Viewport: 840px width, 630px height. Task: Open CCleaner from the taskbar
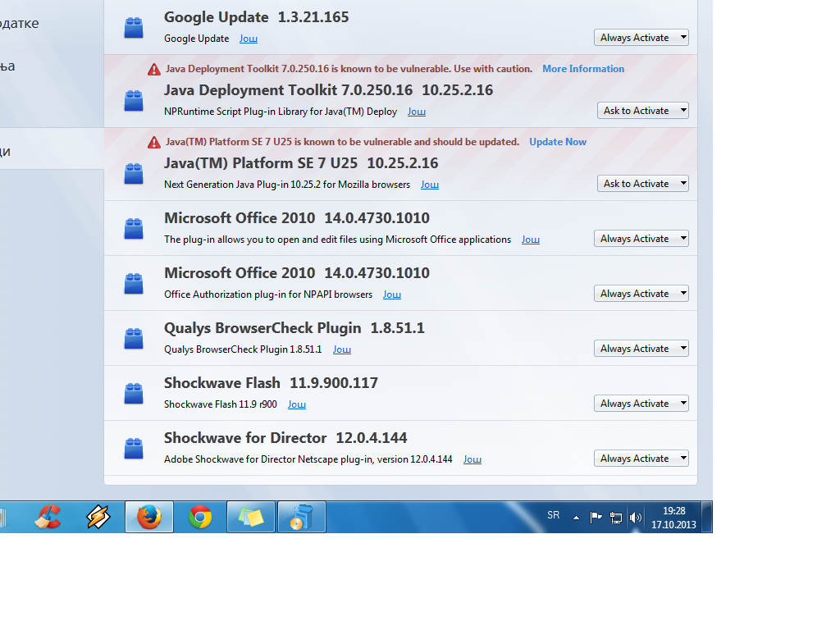(x=48, y=517)
